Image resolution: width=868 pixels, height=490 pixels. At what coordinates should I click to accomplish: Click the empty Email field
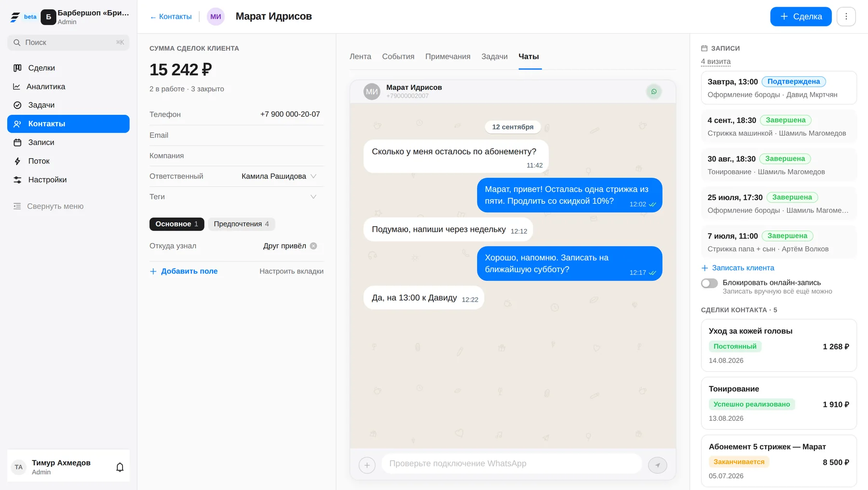(236, 136)
